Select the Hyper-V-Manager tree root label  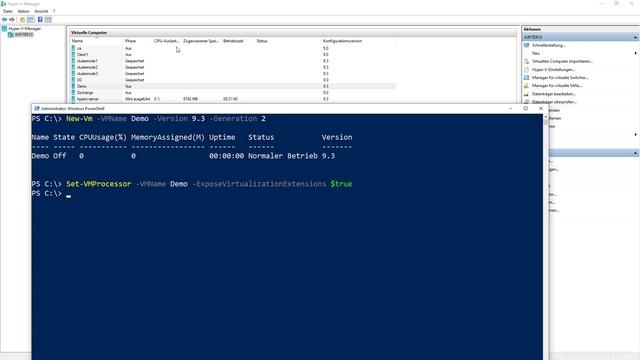click(24, 29)
